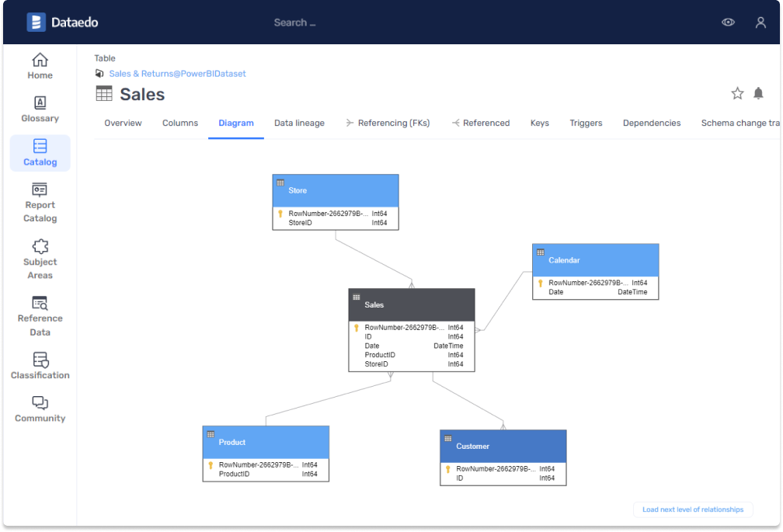Image resolution: width=783 pixels, height=532 pixels.
Task: Open the Glossary section
Action: 40,103
